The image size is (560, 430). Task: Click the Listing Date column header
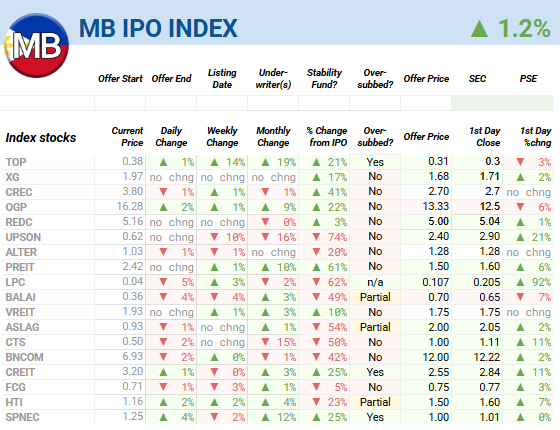pos(222,79)
